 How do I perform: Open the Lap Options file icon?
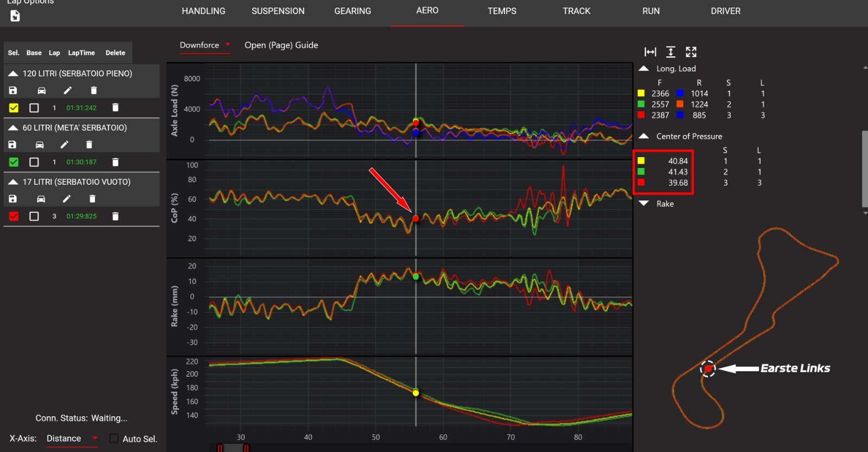15,16
